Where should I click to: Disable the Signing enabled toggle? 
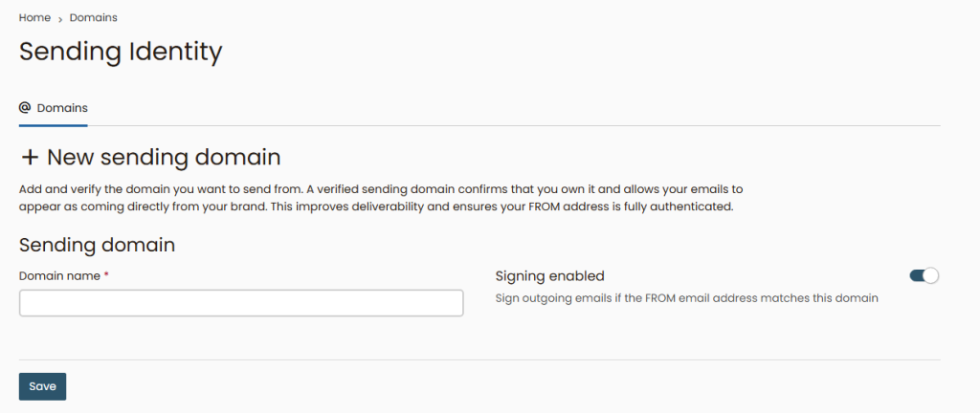tap(924, 275)
